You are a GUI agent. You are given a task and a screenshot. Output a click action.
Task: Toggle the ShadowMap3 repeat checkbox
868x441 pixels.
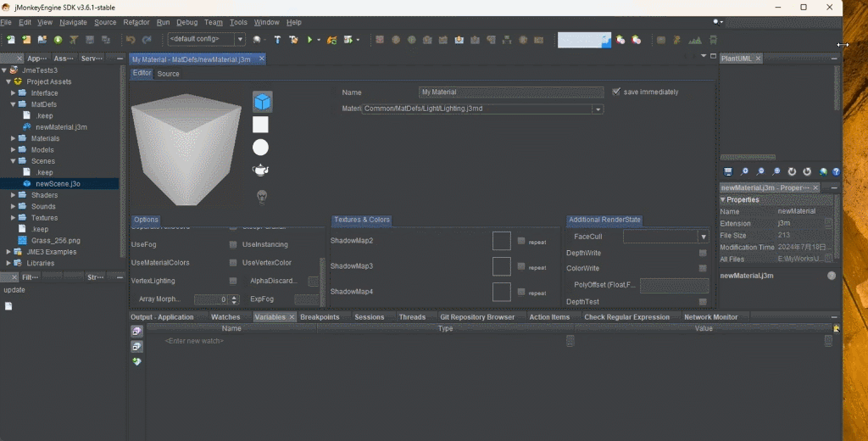pyautogui.click(x=521, y=266)
